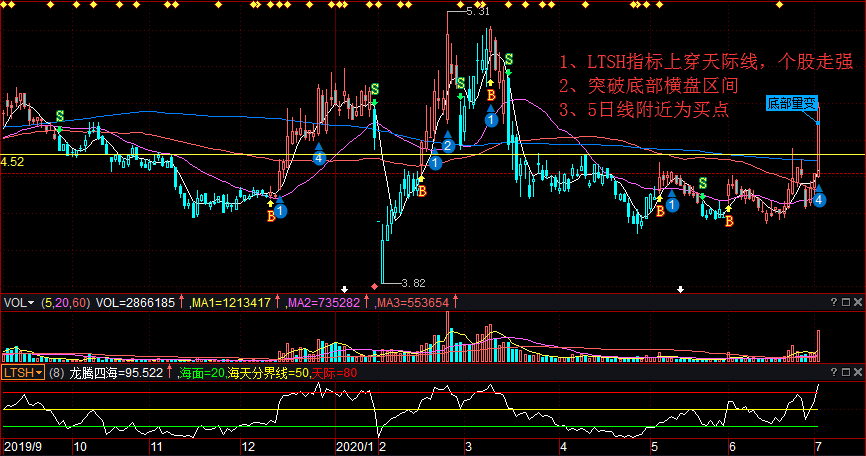The height and width of the screenshot is (456, 866).
Task: Click the VOL parameters (5,20,60)
Action: coord(66,301)
